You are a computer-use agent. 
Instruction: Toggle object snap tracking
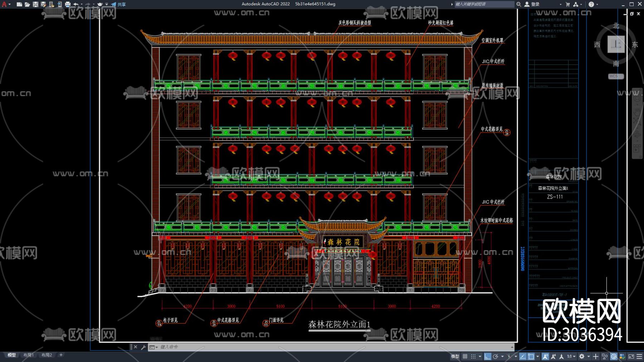pos(523,356)
